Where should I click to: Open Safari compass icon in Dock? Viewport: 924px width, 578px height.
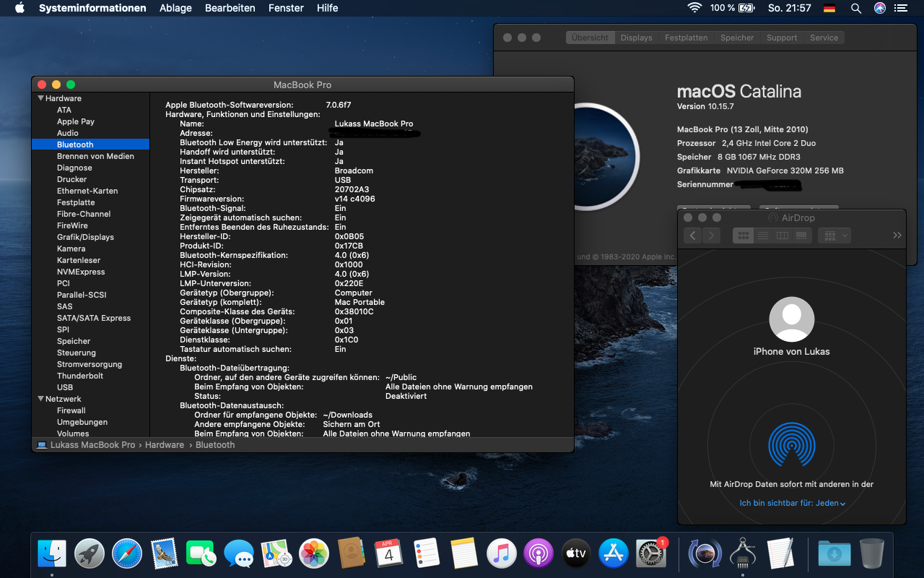pyautogui.click(x=127, y=553)
